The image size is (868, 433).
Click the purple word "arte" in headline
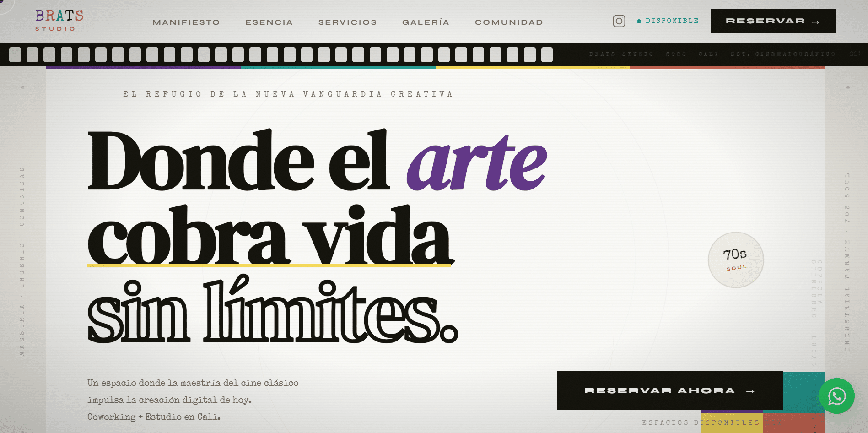477,162
